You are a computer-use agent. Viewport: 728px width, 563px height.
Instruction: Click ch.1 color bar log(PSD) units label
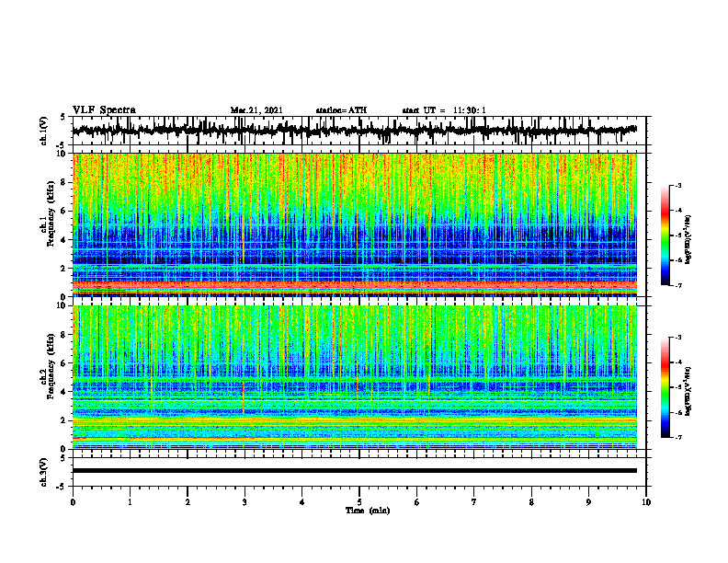click(688, 240)
